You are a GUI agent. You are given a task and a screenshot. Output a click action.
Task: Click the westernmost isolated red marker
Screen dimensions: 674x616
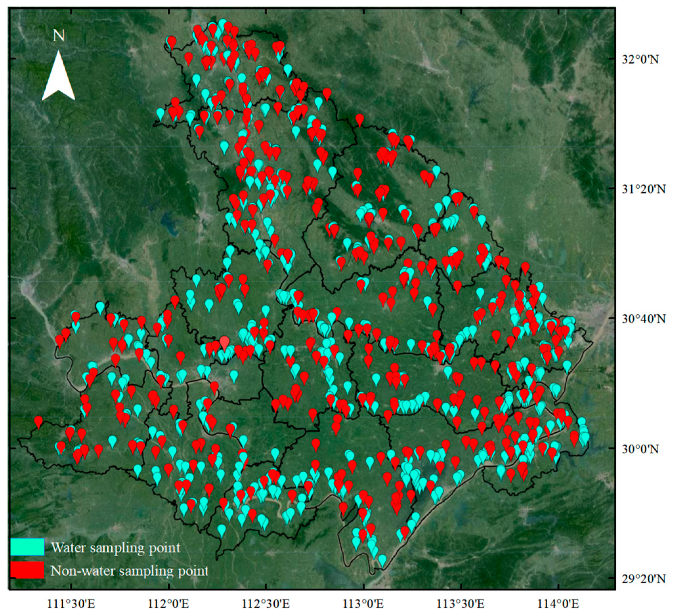pos(38,421)
